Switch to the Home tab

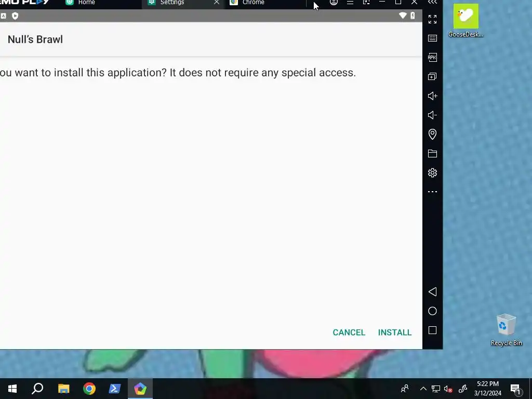[87, 3]
